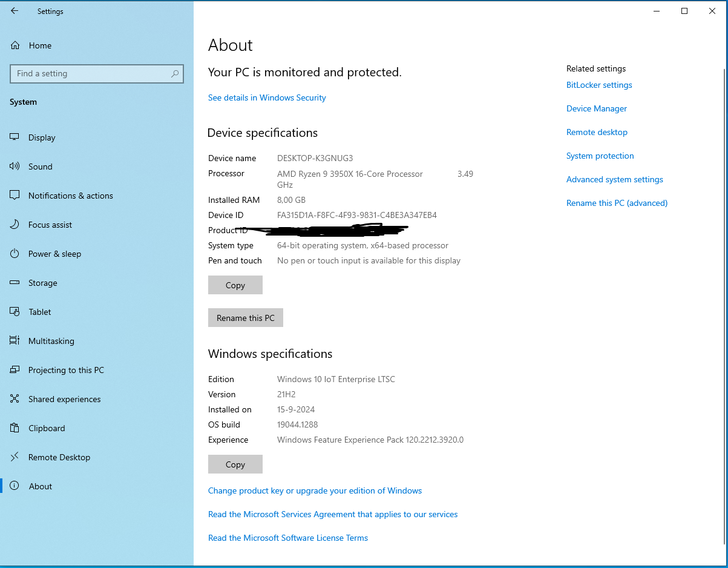Click the Tablet icon
This screenshot has width=728, height=568.
click(15, 312)
